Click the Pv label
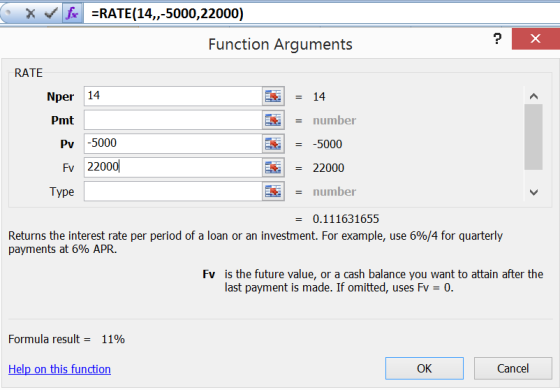The height and width of the screenshot is (390, 560). coord(67,144)
